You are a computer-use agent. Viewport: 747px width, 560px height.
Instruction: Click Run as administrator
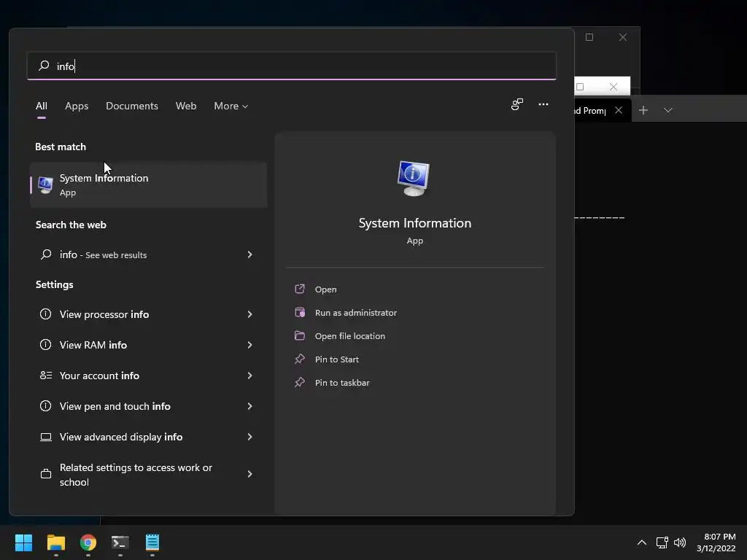click(x=355, y=312)
